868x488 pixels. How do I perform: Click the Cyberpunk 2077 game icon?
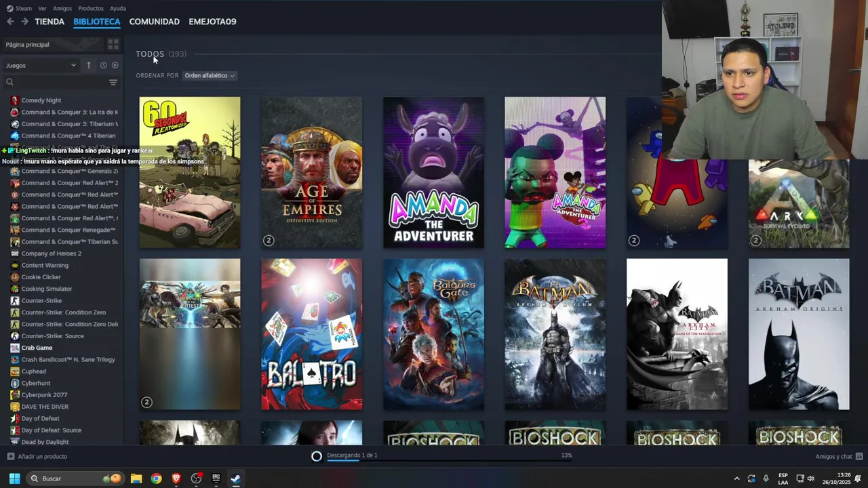[15, 395]
